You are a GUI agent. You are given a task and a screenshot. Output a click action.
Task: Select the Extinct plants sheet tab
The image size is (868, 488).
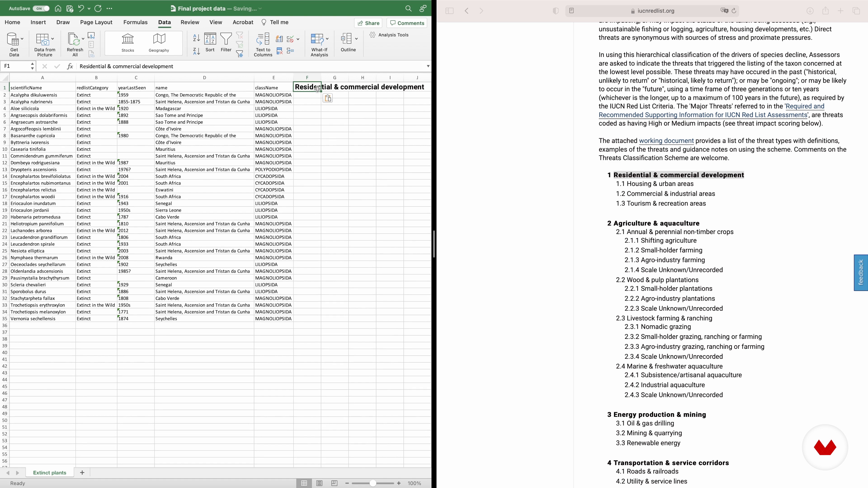click(x=50, y=472)
